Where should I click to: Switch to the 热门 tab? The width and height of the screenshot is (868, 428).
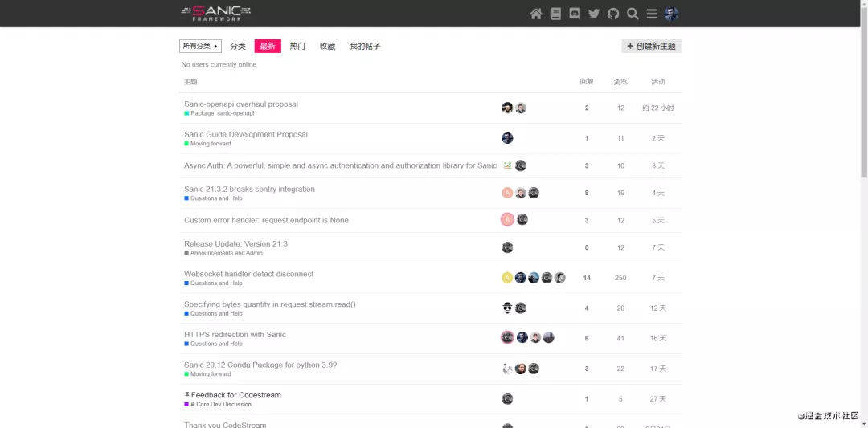[x=298, y=46]
